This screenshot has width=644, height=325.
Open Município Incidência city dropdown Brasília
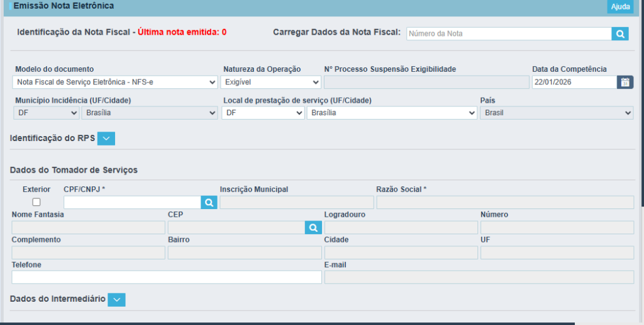tap(149, 113)
